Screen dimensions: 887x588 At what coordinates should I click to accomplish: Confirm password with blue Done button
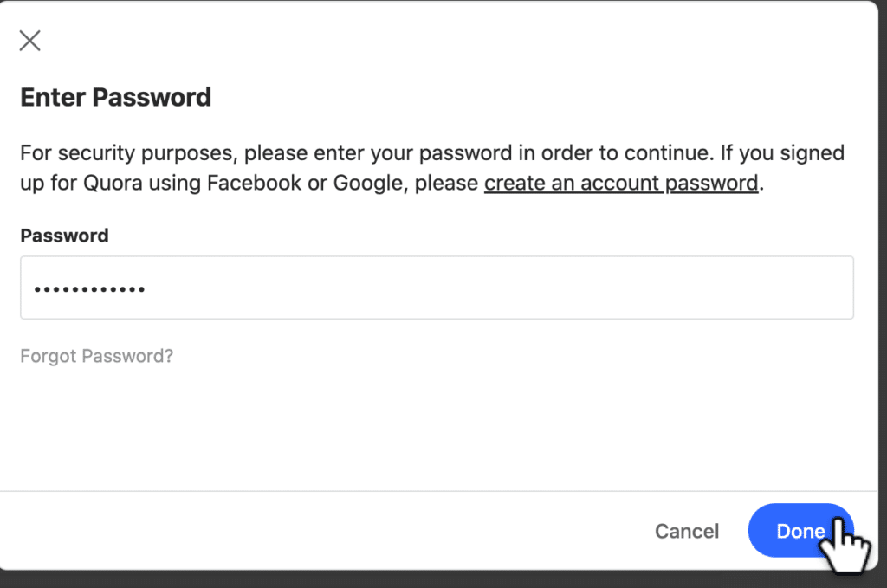click(x=800, y=530)
